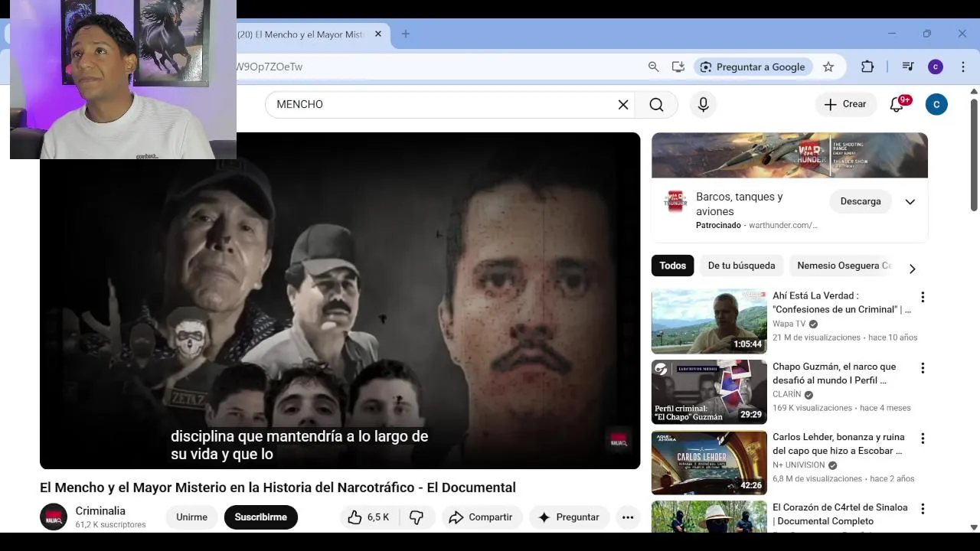This screenshot has height=551, width=980.
Task: Show next filter chips with arrow
Action: [x=912, y=269]
